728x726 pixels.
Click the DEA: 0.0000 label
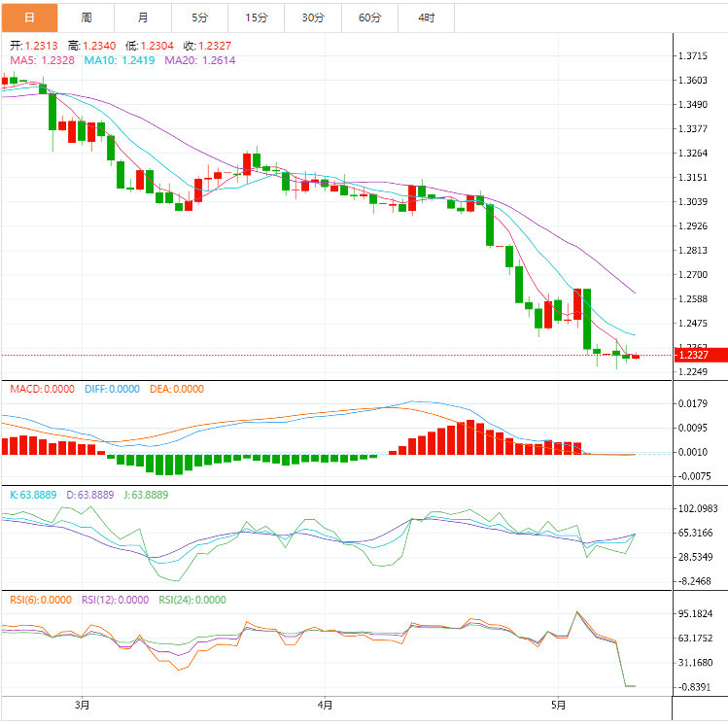177,389
